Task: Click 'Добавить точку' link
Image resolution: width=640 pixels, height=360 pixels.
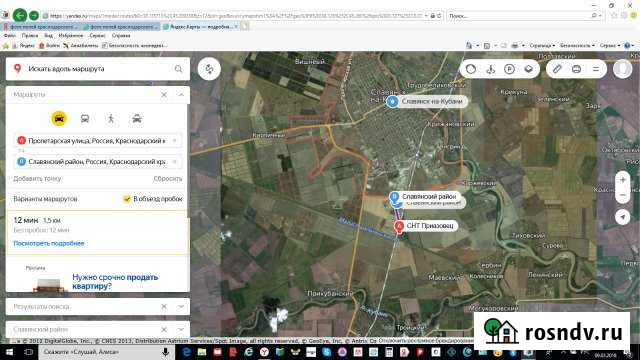Action: 37,179
